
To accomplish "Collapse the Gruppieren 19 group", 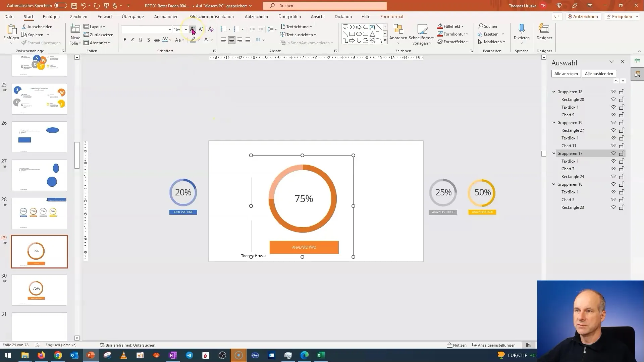I will pos(554,122).
